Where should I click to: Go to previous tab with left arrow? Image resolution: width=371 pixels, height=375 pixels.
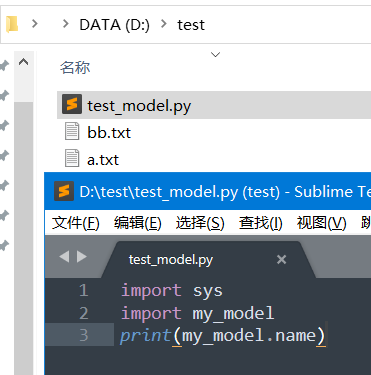tap(64, 257)
